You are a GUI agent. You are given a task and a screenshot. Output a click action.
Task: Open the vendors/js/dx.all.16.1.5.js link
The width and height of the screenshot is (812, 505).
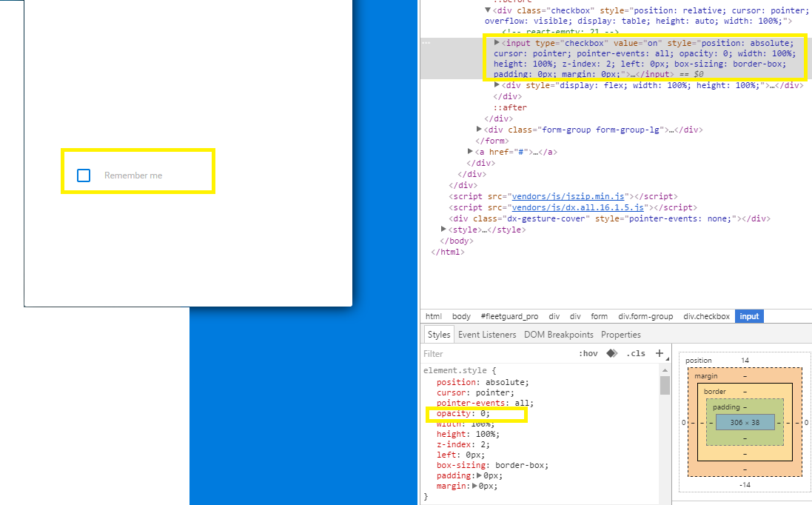tap(578, 207)
